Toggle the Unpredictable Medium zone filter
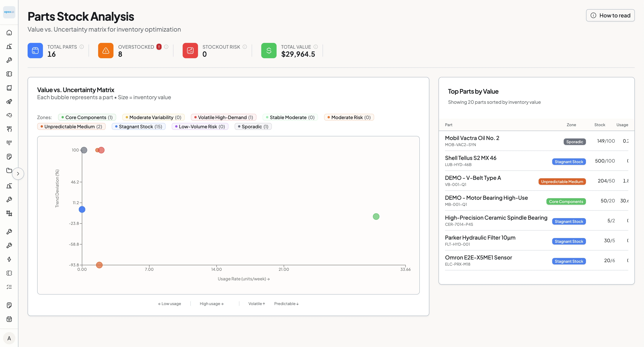This screenshot has width=644, height=347. 71,127
